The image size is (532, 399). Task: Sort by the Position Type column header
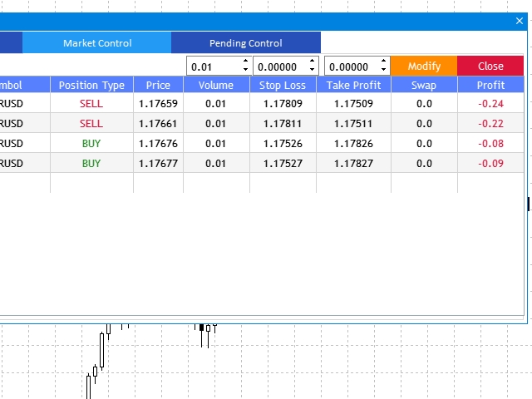coord(91,85)
